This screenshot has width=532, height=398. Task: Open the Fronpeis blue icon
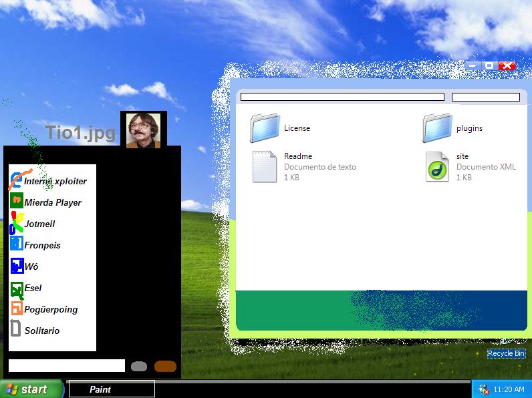[x=17, y=244]
